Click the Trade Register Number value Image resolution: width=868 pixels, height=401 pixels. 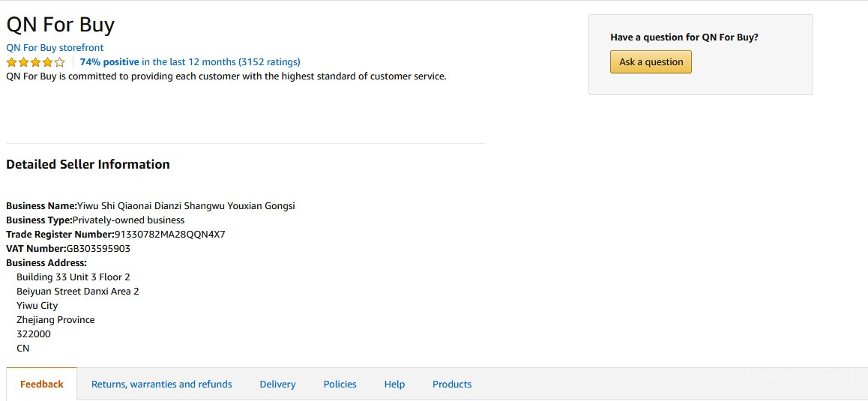[x=169, y=235]
